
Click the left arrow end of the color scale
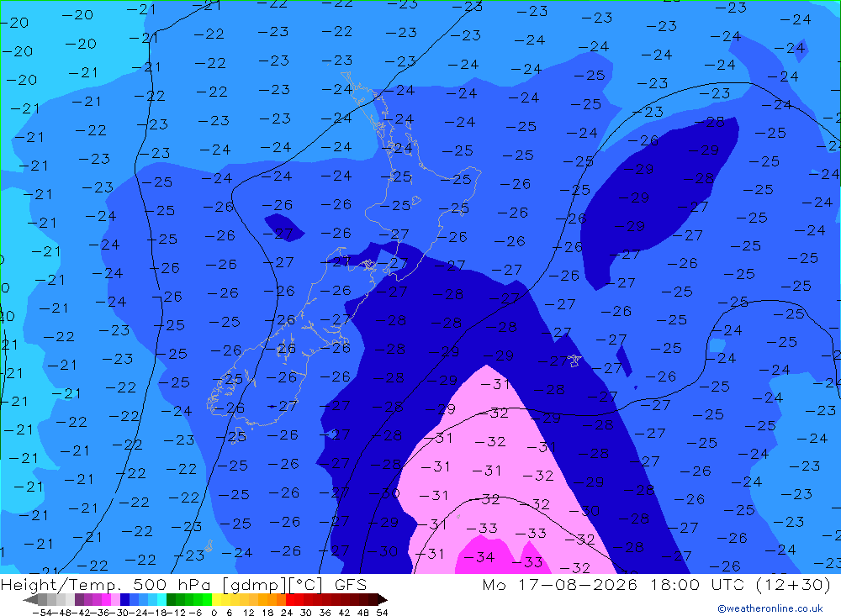[30, 599]
